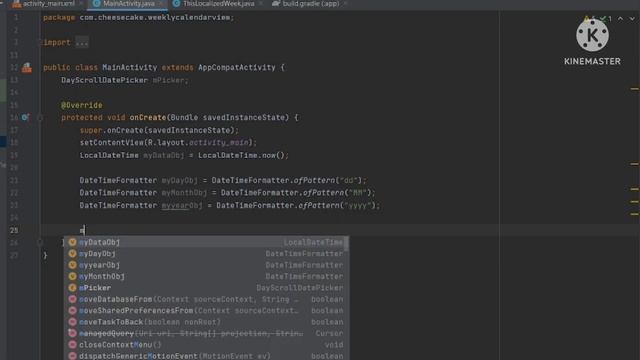
Task: Open the build.gradle (app) tab
Action: [310, 4]
